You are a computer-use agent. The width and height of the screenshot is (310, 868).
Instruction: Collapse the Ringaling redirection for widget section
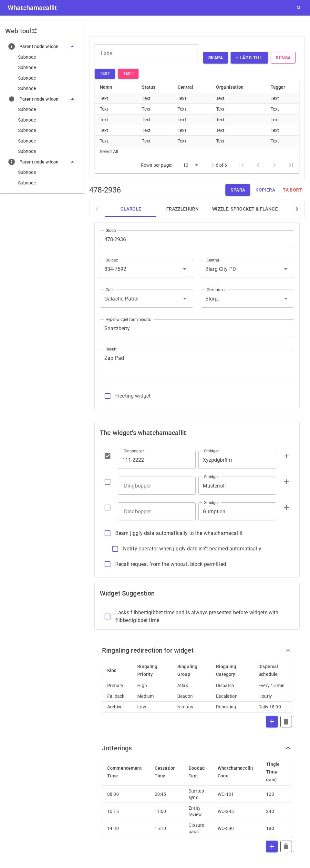(x=288, y=651)
